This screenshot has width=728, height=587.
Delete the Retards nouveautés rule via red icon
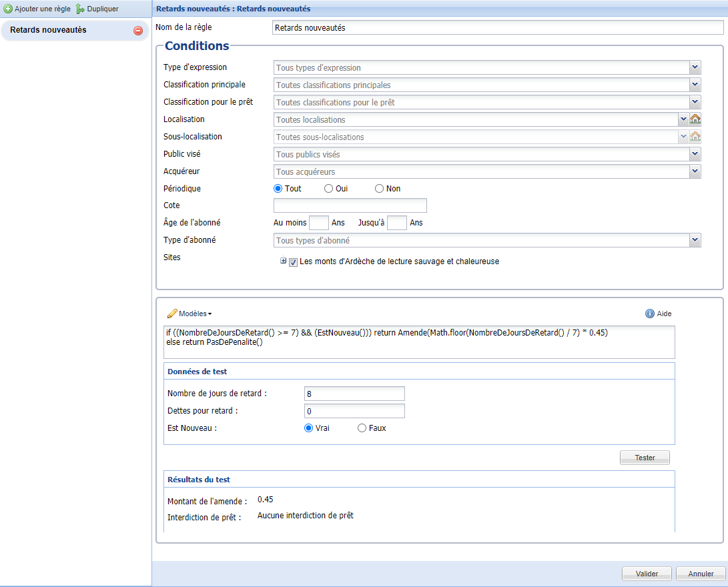[x=138, y=31]
